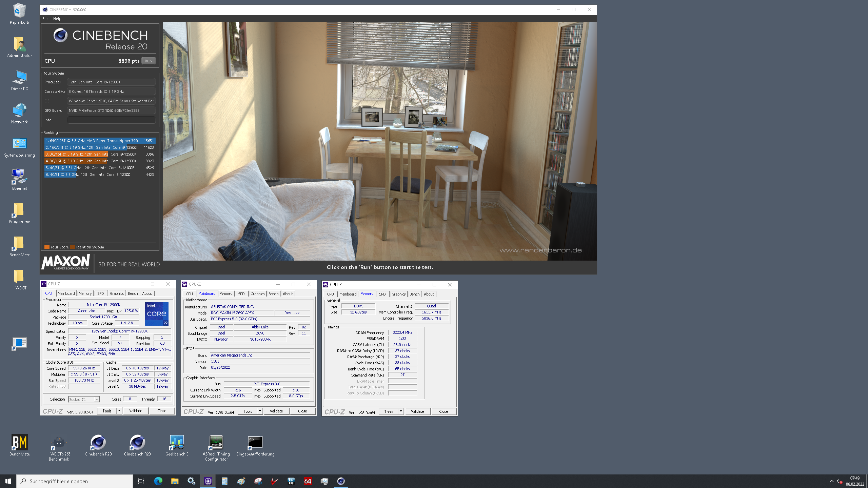Select the Netzwerk desktop icon

pyautogui.click(x=19, y=114)
